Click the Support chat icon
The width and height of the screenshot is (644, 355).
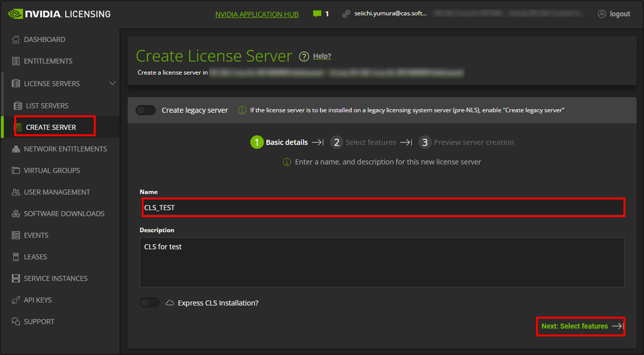click(16, 322)
